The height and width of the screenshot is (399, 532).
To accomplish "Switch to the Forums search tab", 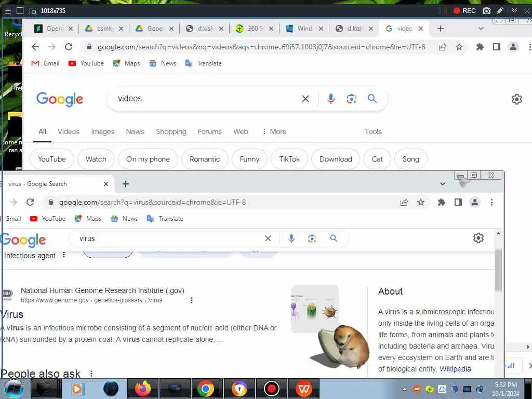I will point(210,131).
